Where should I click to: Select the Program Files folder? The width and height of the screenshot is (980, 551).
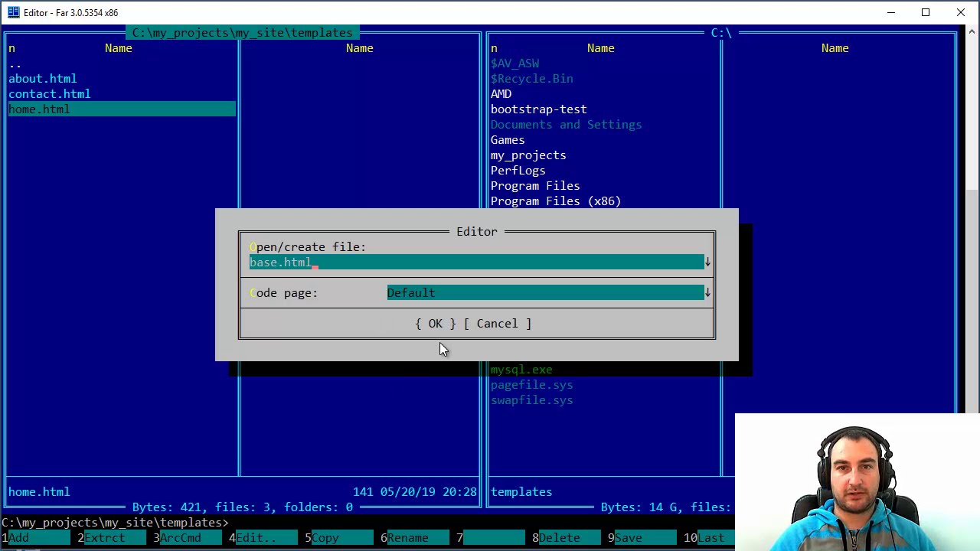point(535,186)
